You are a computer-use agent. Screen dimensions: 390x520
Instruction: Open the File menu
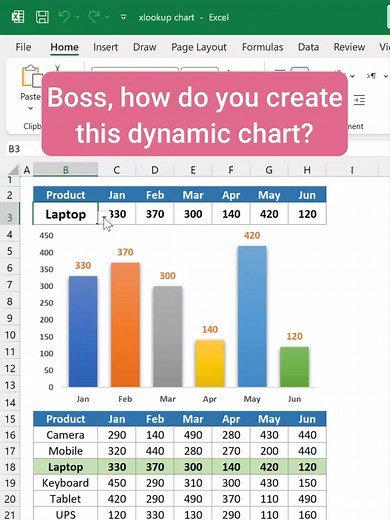[23, 47]
